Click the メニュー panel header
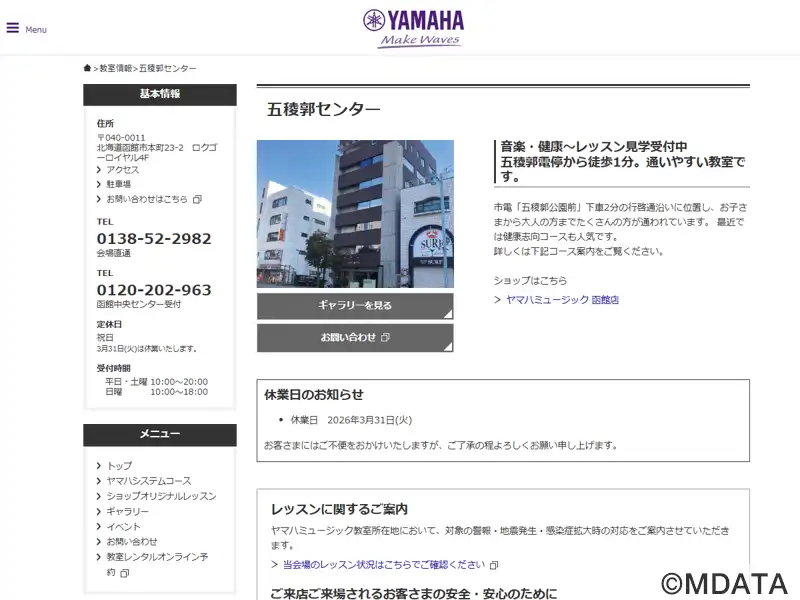This screenshot has height=600, width=800. click(160, 434)
